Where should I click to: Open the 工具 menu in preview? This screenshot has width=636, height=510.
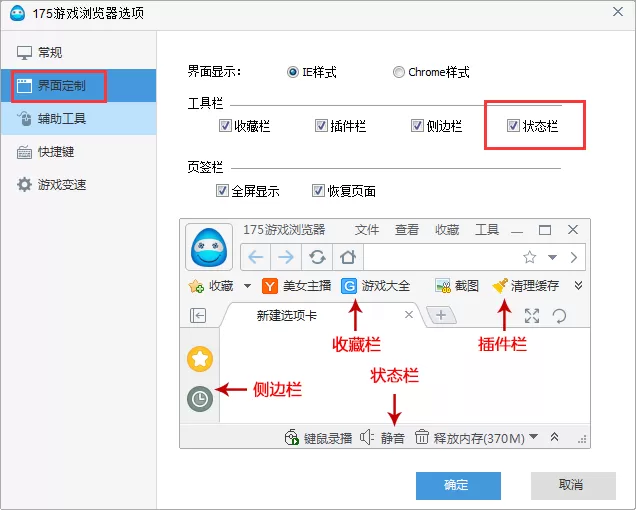(487, 230)
